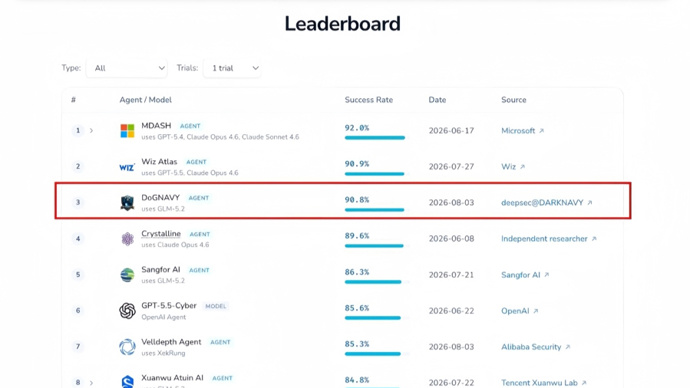Click the MDASH 92.0% progress bar
Viewport: 690px width, 388px height.
(375, 138)
